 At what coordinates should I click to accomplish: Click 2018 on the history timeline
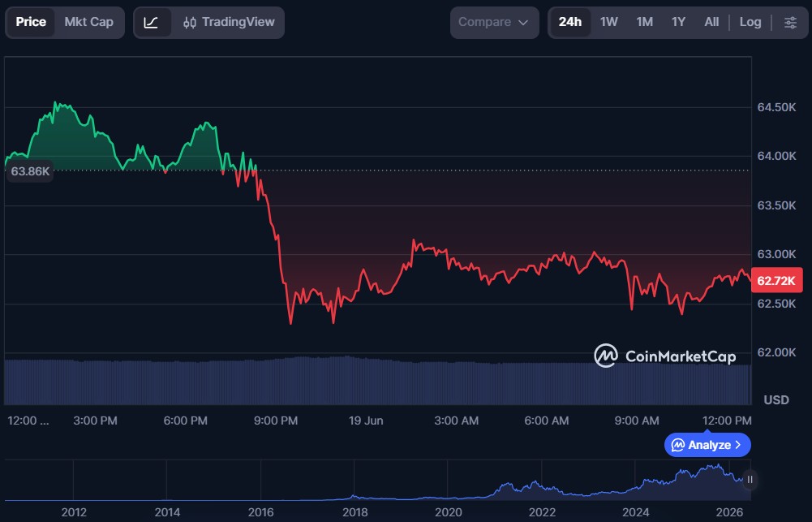click(354, 512)
